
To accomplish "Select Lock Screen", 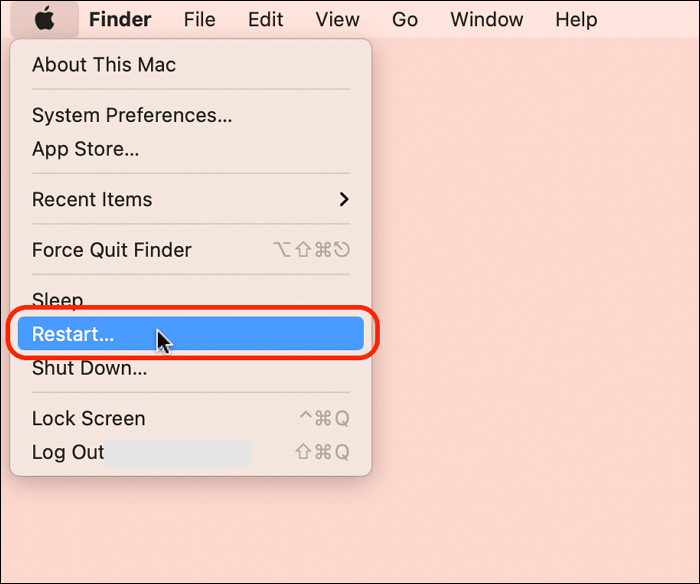I will [89, 418].
